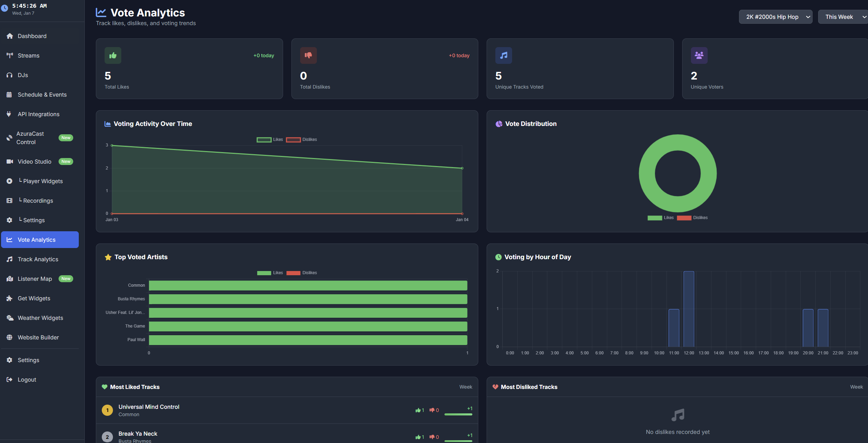Go to Track Analytics in sidebar
868x443 pixels.
pos(38,259)
